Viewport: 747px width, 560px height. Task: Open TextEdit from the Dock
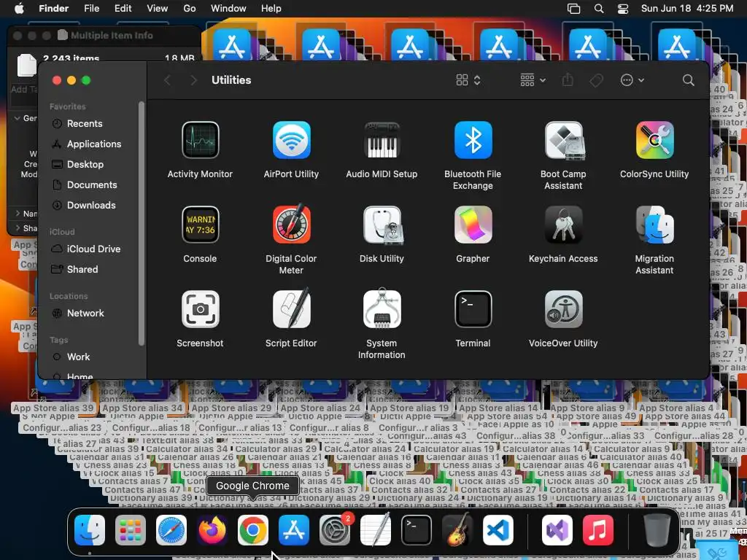tap(376, 530)
